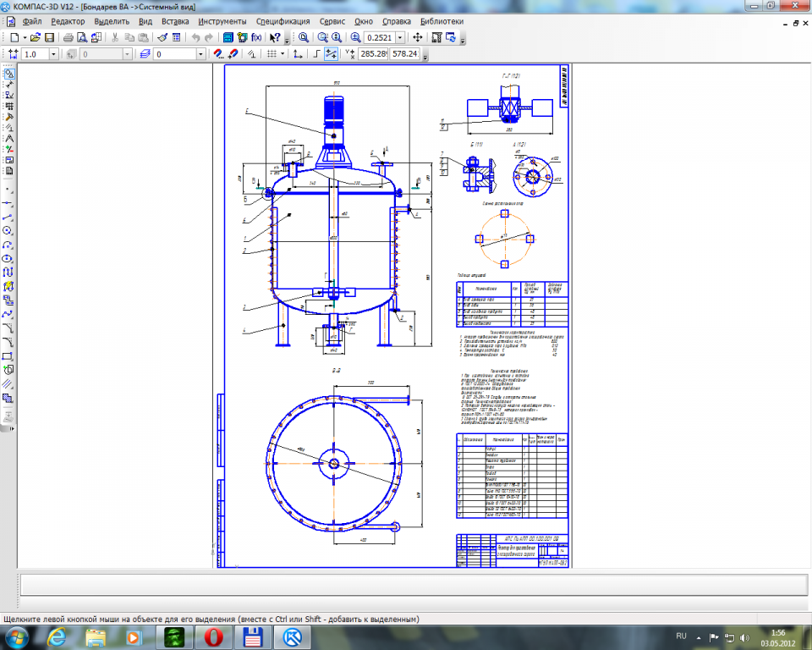Open the grid options dropdown arrow
Screen dimensions: 812x650
click(x=283, y=54)
